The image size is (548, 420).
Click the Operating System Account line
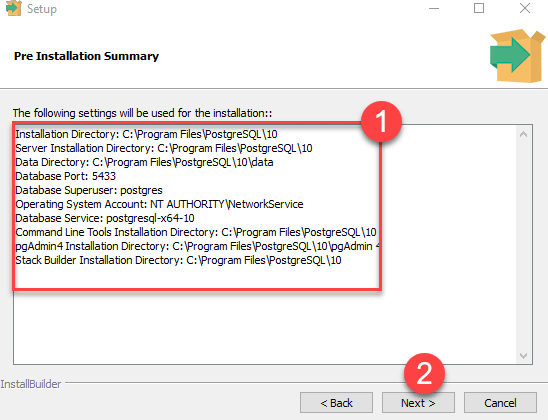pos(159,204)
